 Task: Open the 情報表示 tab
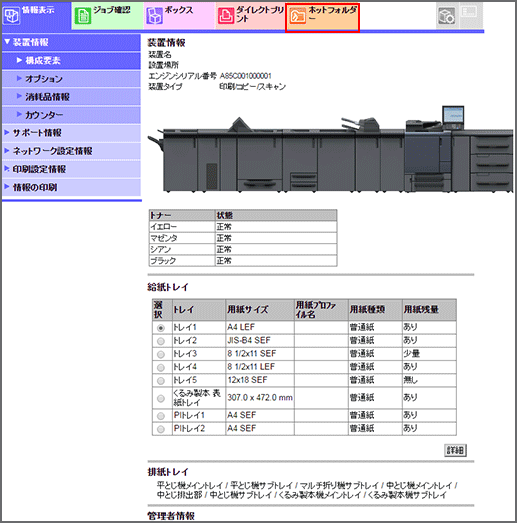pos(36,16)
